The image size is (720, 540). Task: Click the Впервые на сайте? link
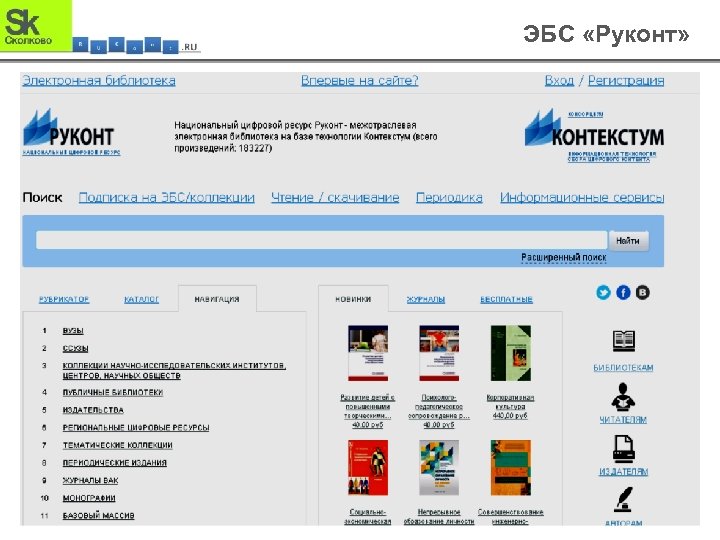[360, 80]
